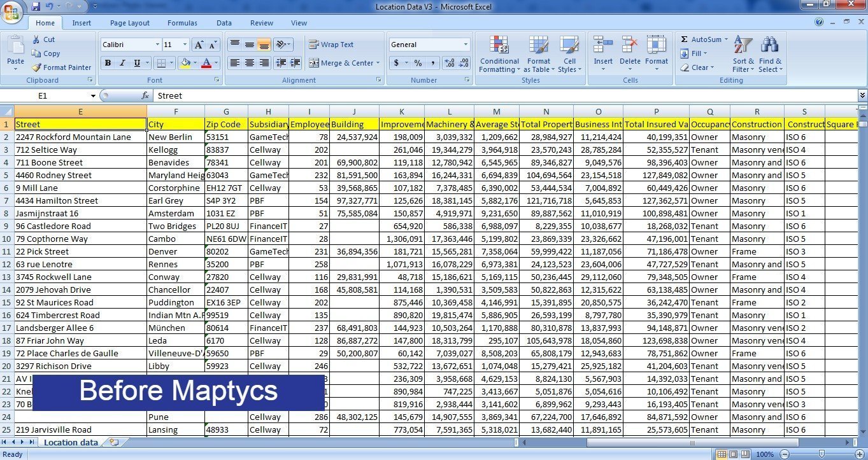This screenshot has width=868, height=460.
Task: Click in the formula bar showing Street
Action: 504,95
